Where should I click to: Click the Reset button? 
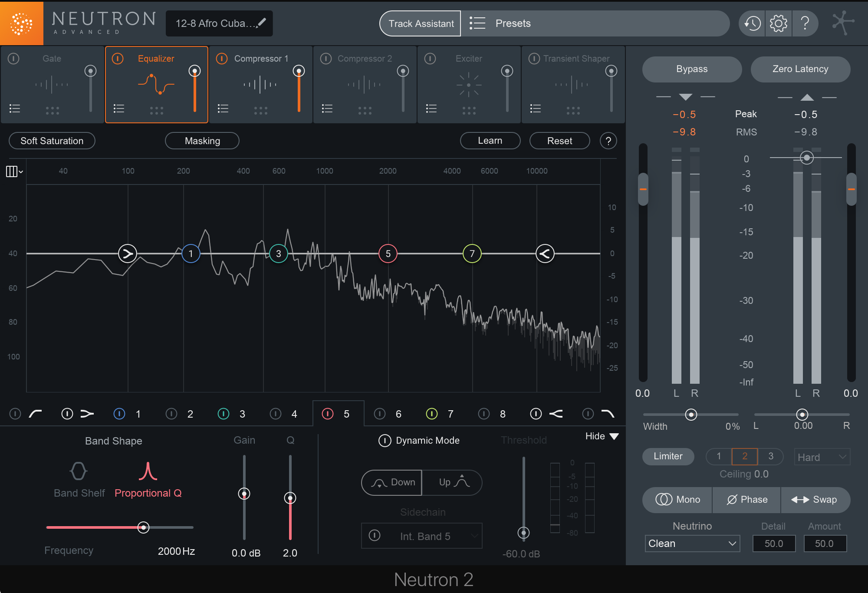[x=559, y=141]
